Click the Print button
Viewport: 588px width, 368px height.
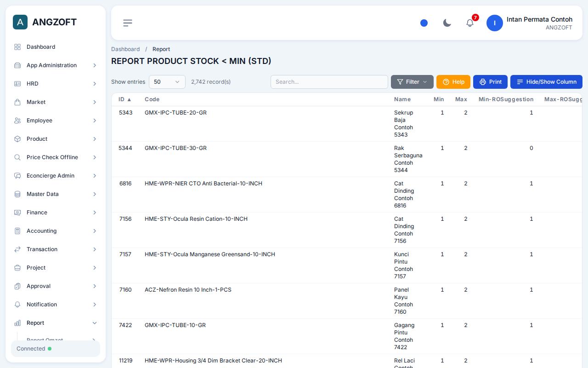coord(490,82)
